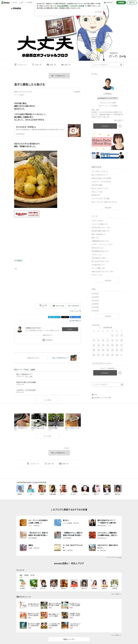Image resolution: width=138 pixels, height=644 pixels.
Task: Click the #小泉貴之 hashtag
Action: click(18, 260)
